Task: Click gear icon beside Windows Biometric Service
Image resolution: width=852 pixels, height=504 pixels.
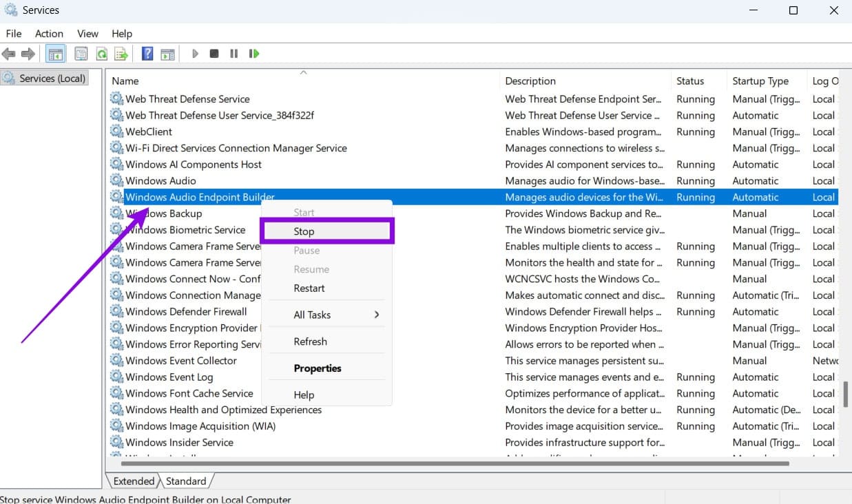Action: click(x=116, y=230)
